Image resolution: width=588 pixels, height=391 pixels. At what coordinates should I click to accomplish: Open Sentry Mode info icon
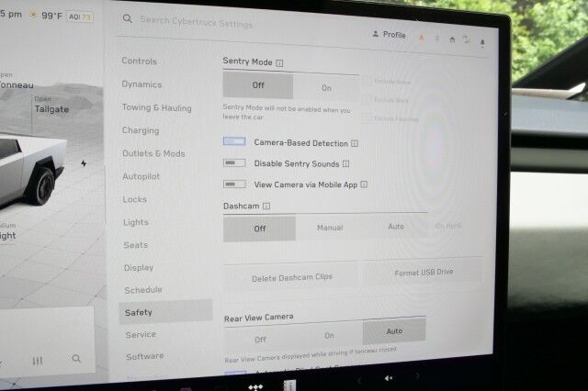click(279, 63)
